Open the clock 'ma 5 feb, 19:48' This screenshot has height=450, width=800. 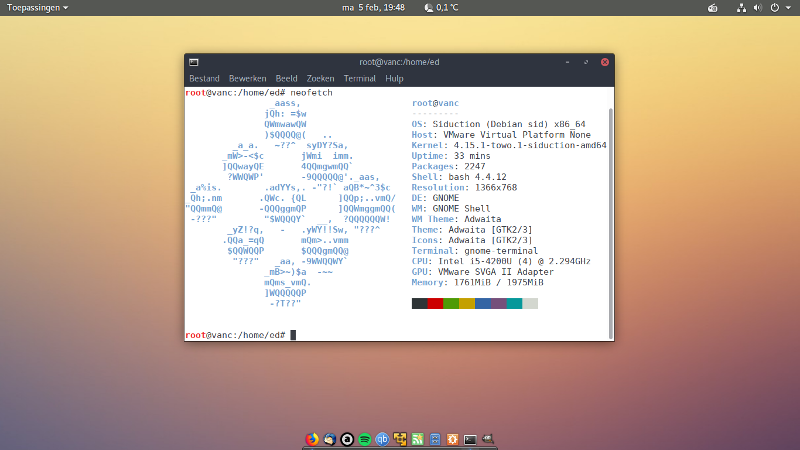point(373,8)
